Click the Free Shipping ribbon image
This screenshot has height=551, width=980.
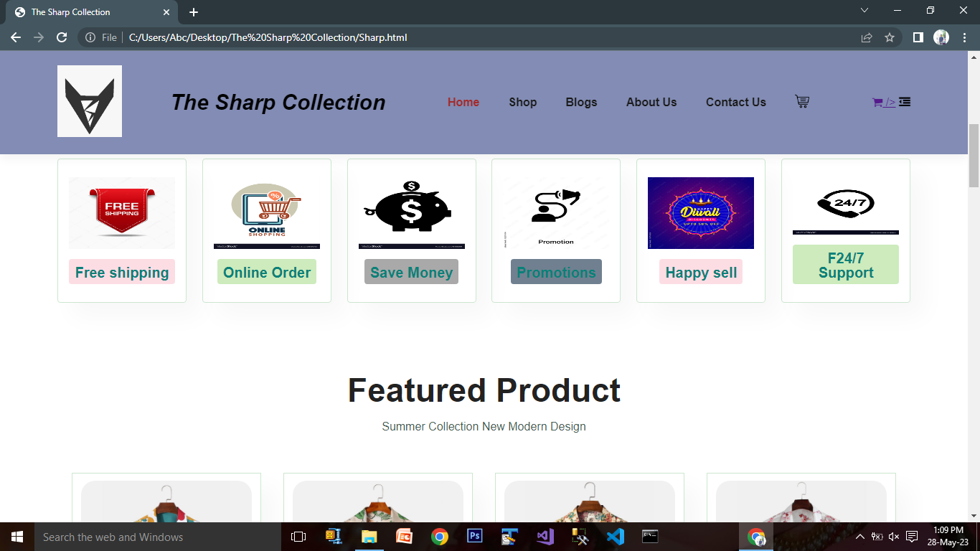122,213
